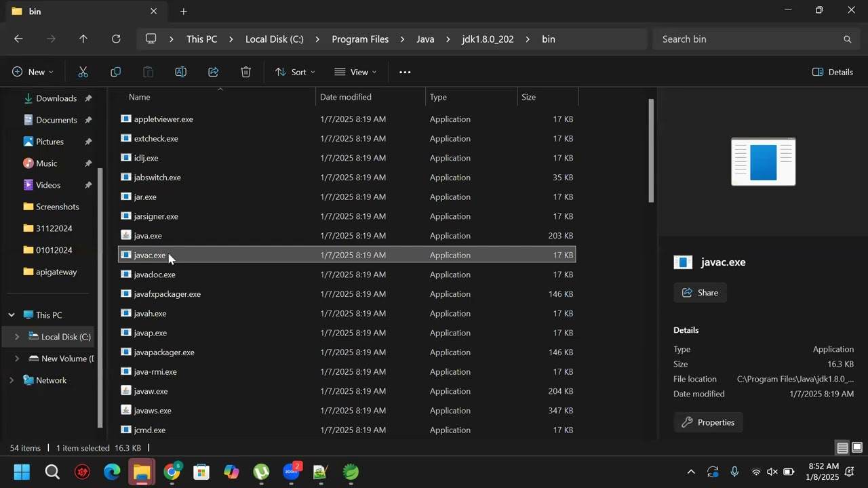Click the javac.exe preview thumbnail
The image size is (868, 488).
tap(764, 162)
